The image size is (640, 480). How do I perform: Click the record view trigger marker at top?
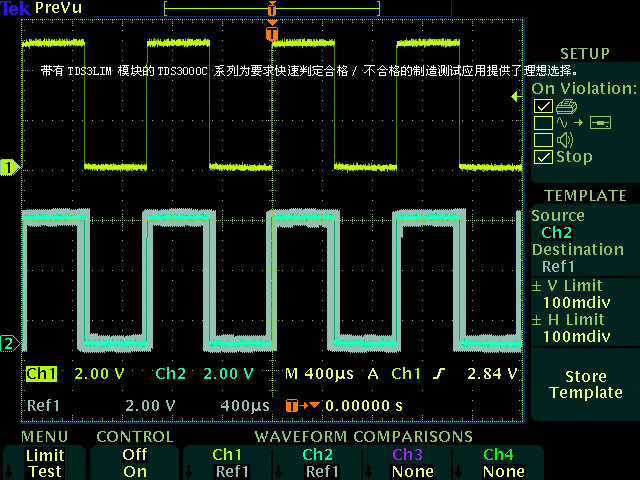point(272,8)
